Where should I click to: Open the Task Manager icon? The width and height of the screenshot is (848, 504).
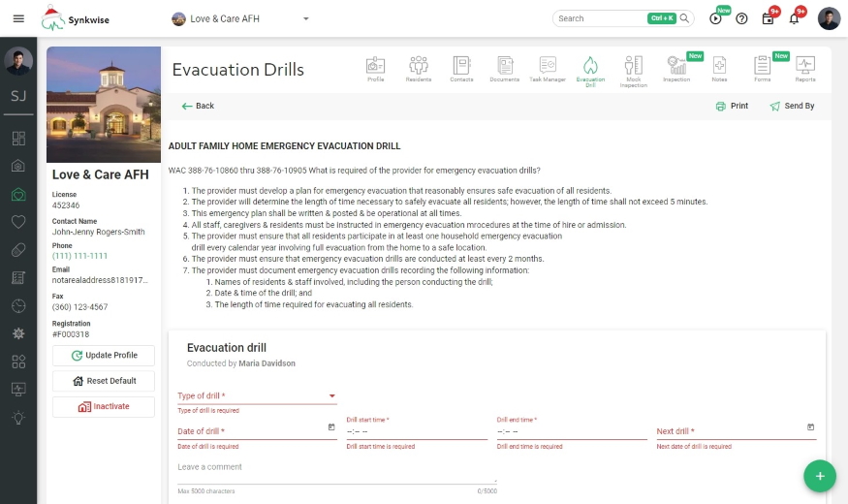548,68
